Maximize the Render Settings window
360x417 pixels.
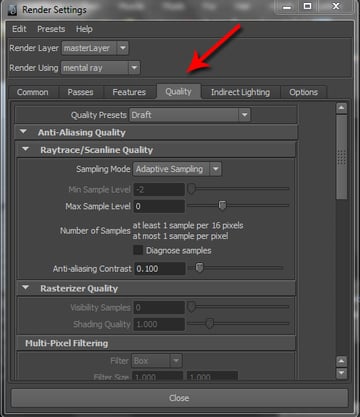307,7
